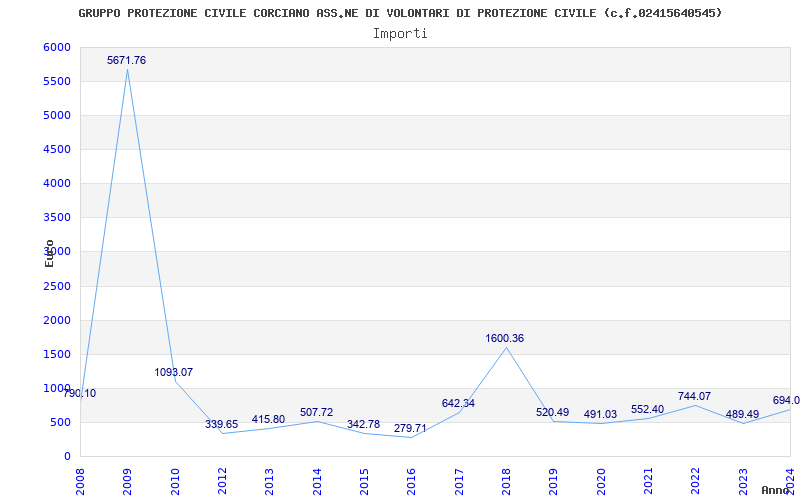Click the 744.07 data label
Screen dimensions: 800x500
(x=694, y=396)
